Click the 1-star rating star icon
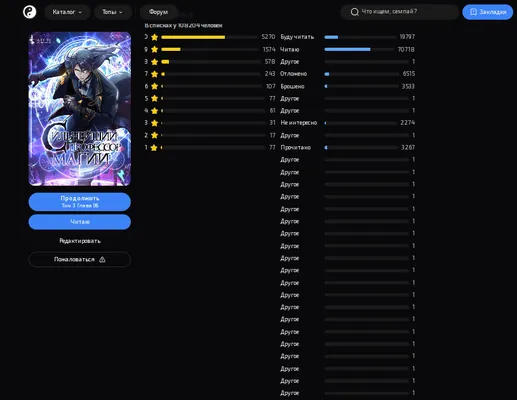517x400 pixels. [154, 147]
